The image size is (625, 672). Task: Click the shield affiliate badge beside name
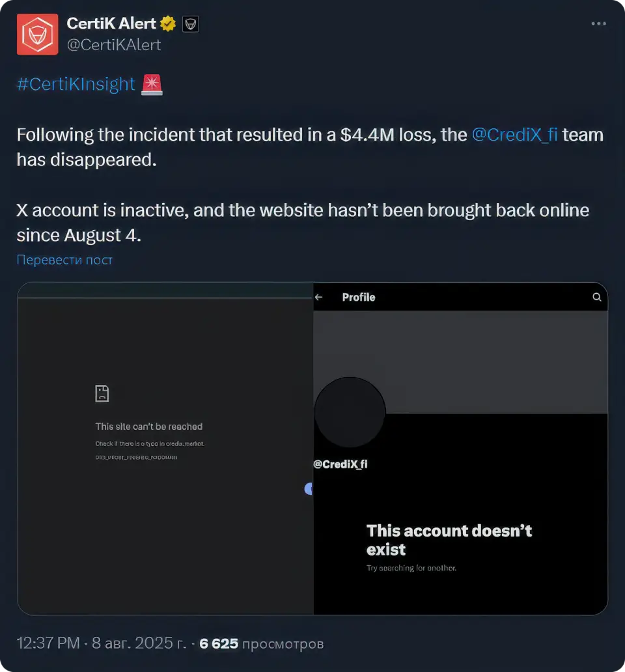pos(190,25)
